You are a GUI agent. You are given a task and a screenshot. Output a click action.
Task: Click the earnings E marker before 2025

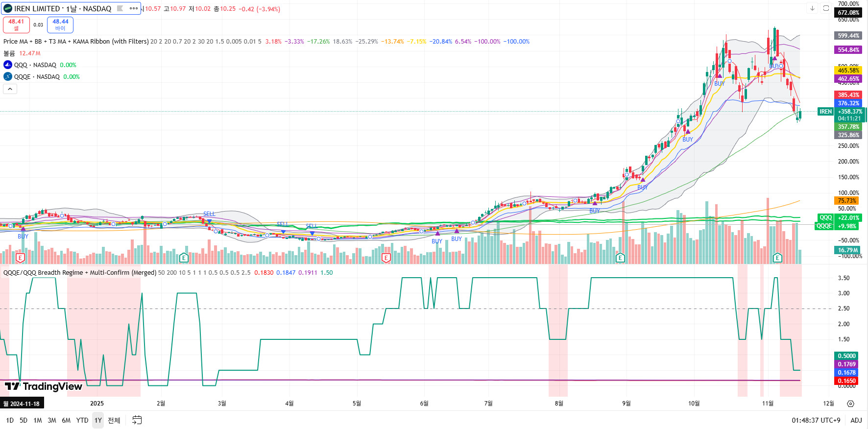point(20,258)
